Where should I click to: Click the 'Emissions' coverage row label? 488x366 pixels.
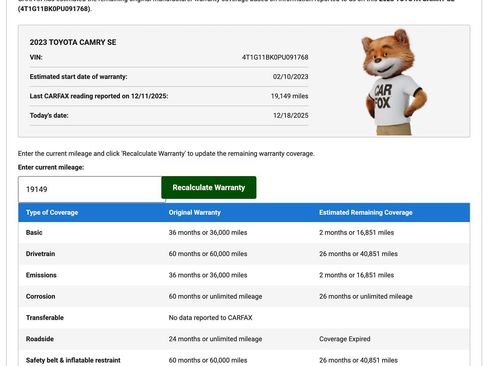click(41, 275)
